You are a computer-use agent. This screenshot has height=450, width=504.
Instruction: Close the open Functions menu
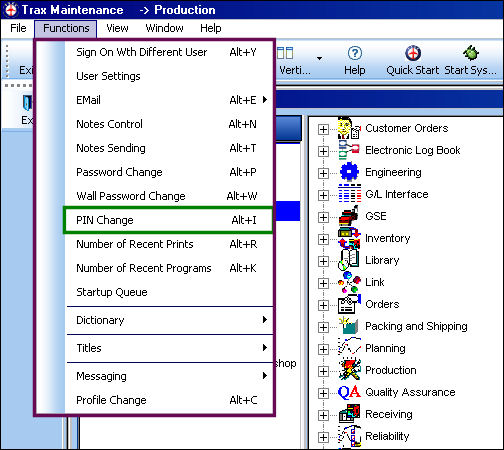coord(66,28)
